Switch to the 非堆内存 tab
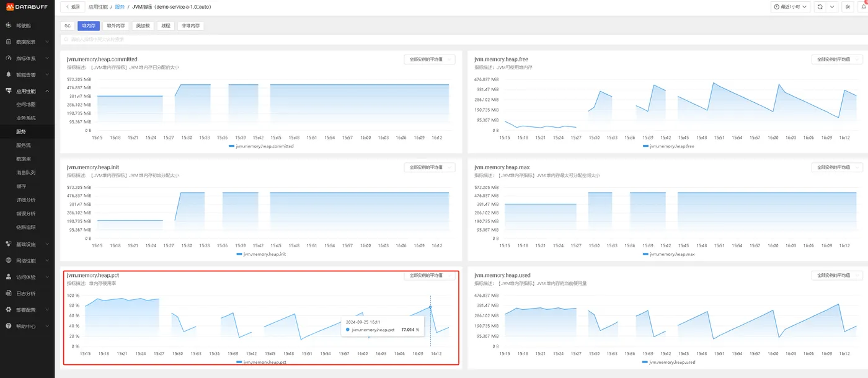The height and width of the screenshot is (378, 868). click(x=190, y=26)
